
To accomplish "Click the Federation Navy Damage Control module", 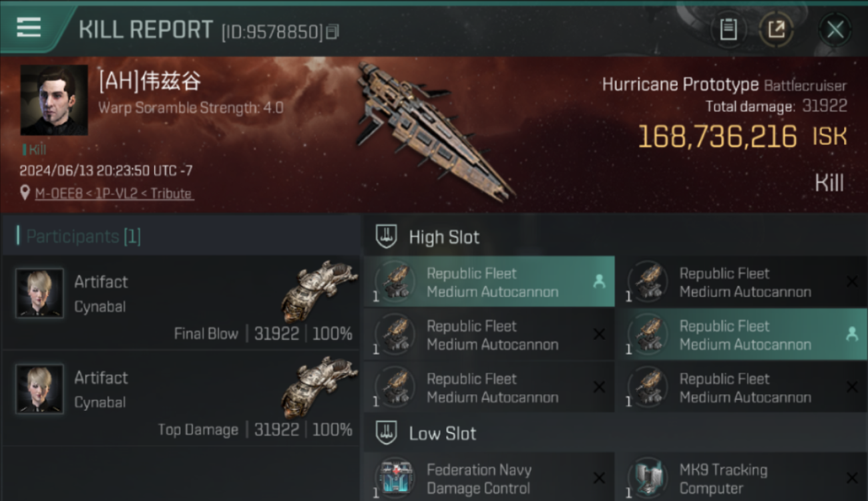I will pyautogui.click(x=489, y=477).
